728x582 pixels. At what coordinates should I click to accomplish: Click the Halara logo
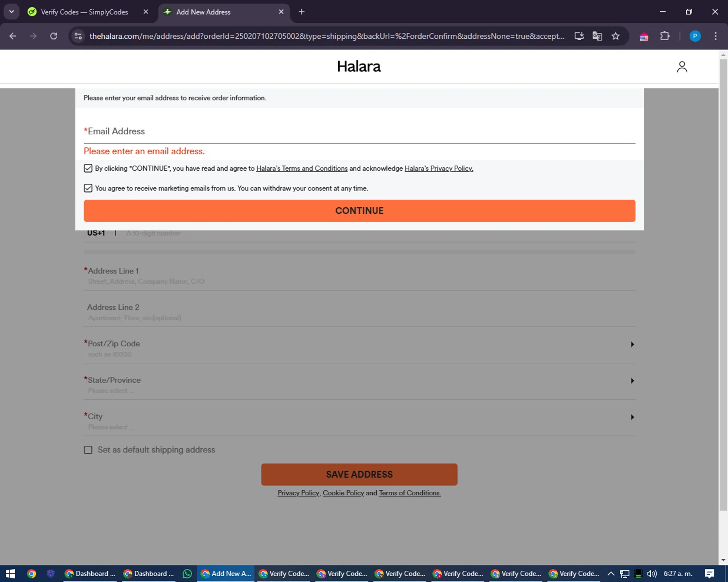[x=359, y=66]
